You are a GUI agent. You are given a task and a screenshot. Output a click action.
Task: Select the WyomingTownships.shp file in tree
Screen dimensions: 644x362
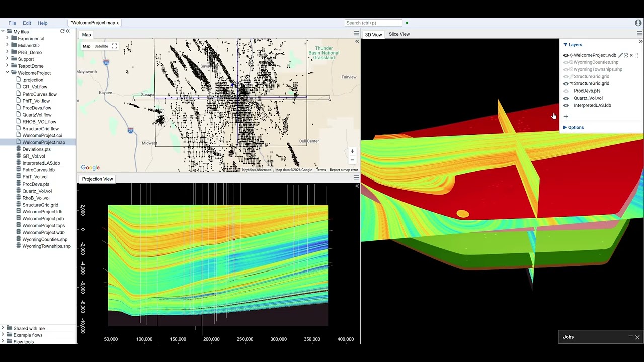coord(46,246)
